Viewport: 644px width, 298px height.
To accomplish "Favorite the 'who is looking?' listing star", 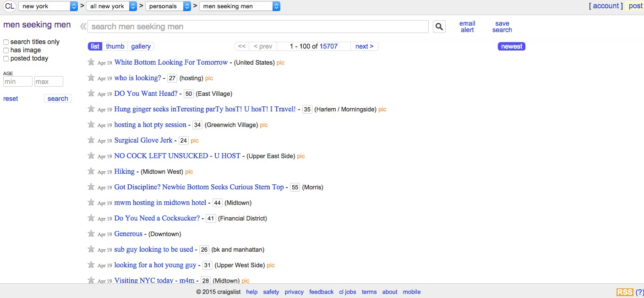I will [91, 78].
